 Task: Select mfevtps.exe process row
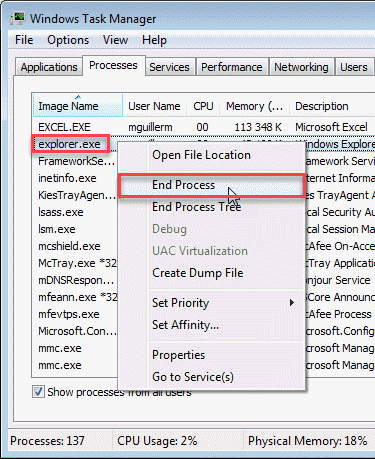pos(69,314)
